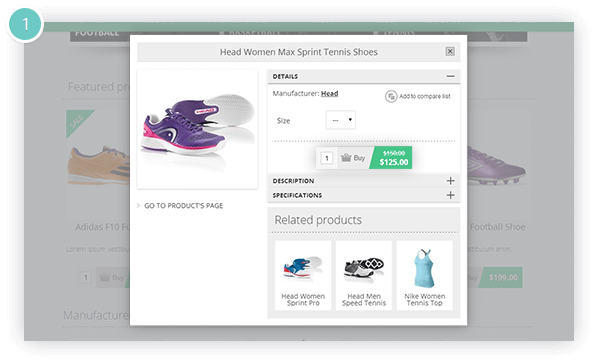Open the Size dropdown

click(341, 120)
